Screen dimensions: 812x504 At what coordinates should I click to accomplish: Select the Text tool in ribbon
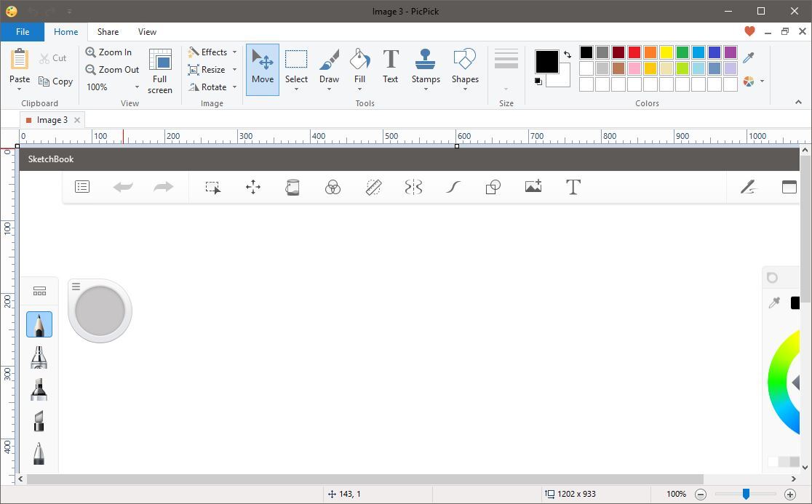pyautogui.click(x=390, y=67)
